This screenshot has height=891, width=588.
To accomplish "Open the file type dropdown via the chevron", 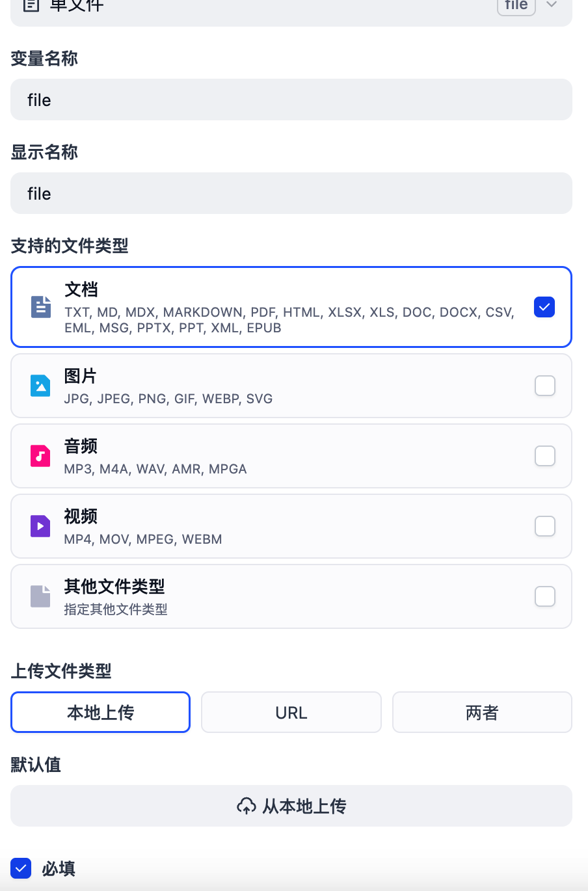I will pyautogui.click(x=551, y=5).
